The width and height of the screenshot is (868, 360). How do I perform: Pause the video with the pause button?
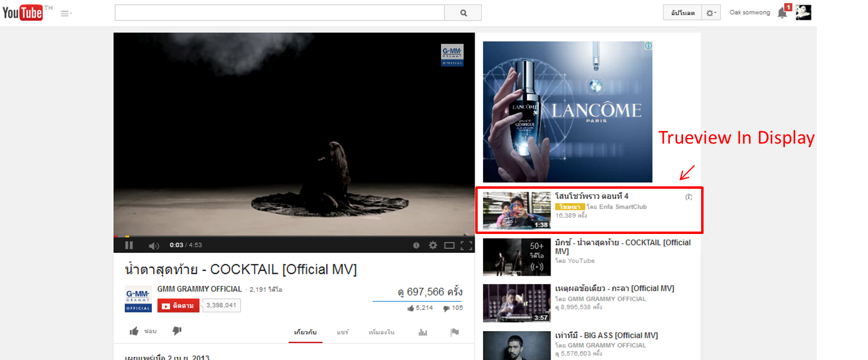click(129, 245)
